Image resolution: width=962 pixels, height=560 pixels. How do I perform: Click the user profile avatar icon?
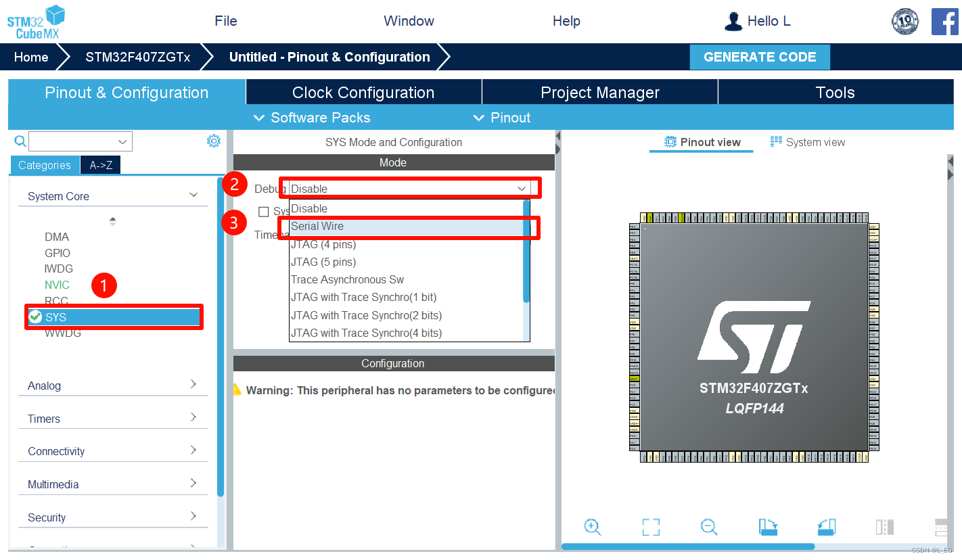[733, 21]
